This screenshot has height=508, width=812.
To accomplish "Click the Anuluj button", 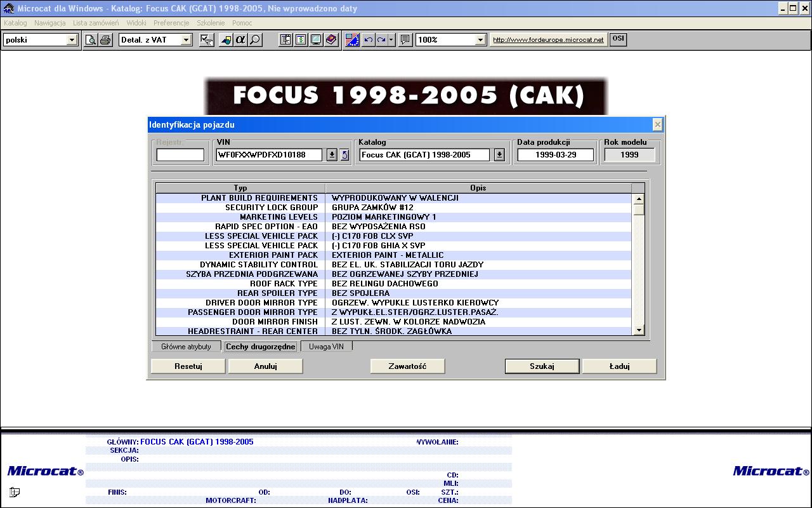I will [266, 366].
